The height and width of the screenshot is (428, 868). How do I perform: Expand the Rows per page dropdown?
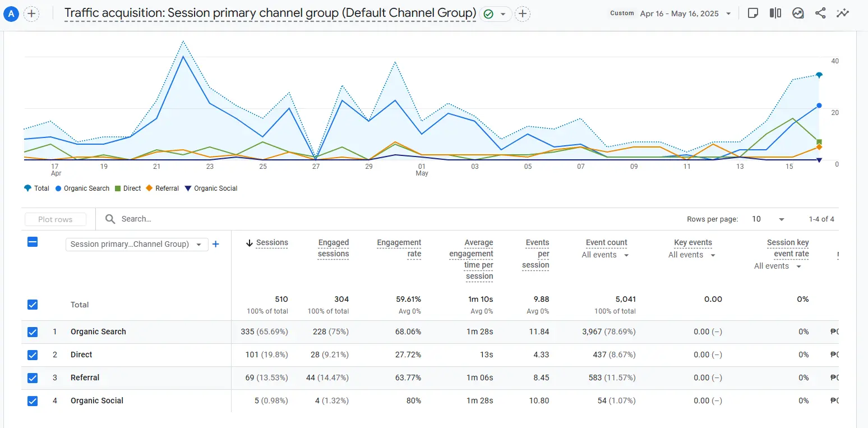[768, 219]
